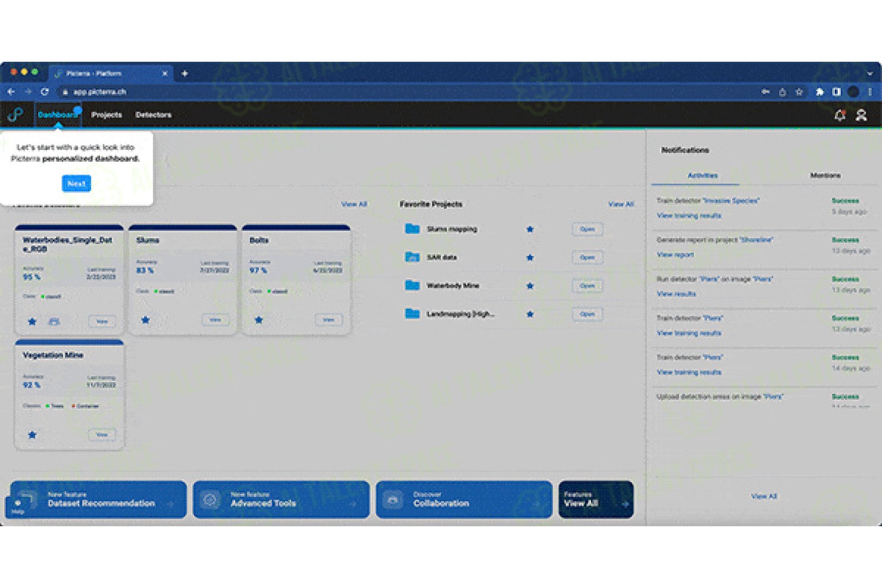The width and height of the screenshot is (882, 588).
Task: Click the key icon in the address bar
Action: click(766, 92)
